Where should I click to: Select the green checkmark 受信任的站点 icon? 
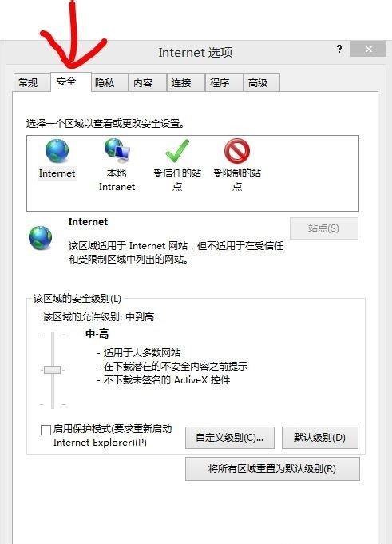coord(177,151)
